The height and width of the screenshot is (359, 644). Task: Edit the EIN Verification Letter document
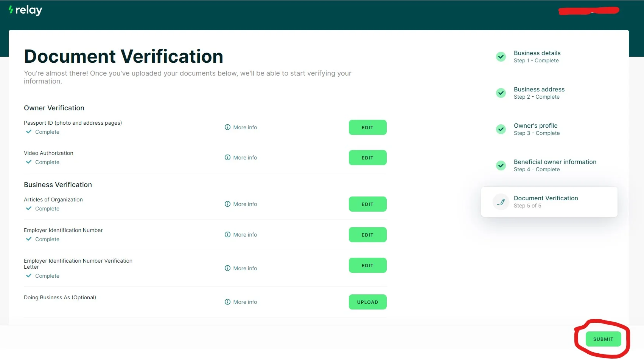click(367, 265)
